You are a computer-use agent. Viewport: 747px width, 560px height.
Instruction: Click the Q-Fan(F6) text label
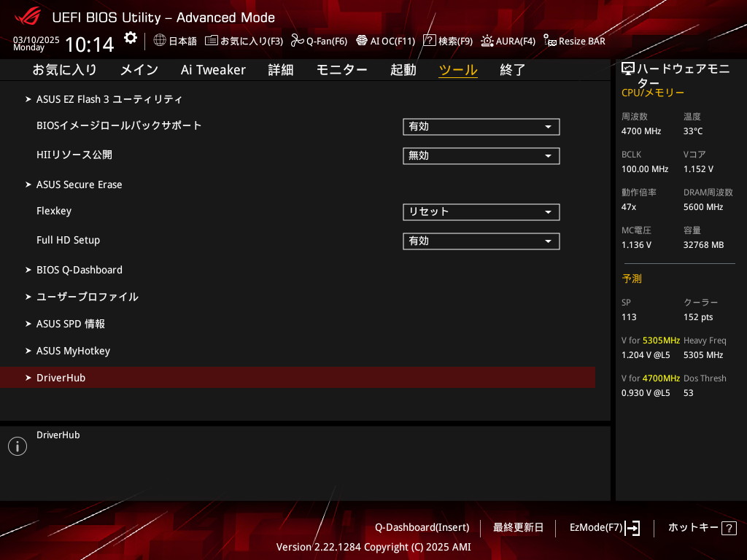coord(327,41)
